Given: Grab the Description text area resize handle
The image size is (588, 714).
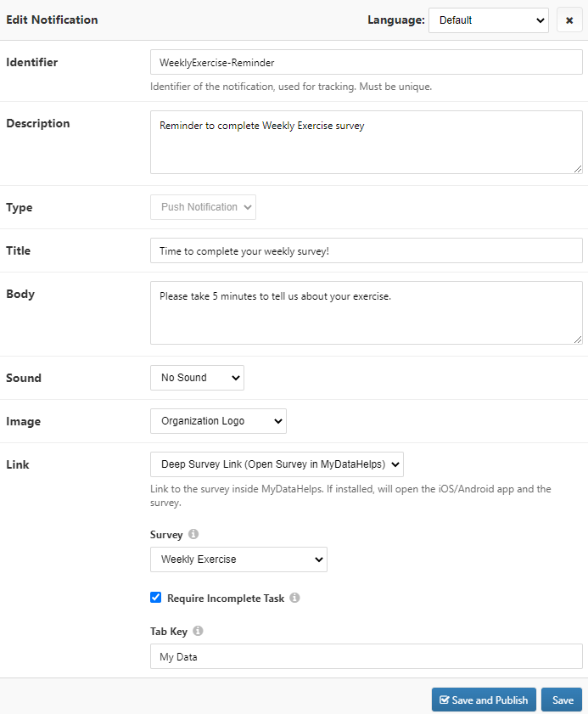Looking at the screenshot, I should [x=578, y=169].
